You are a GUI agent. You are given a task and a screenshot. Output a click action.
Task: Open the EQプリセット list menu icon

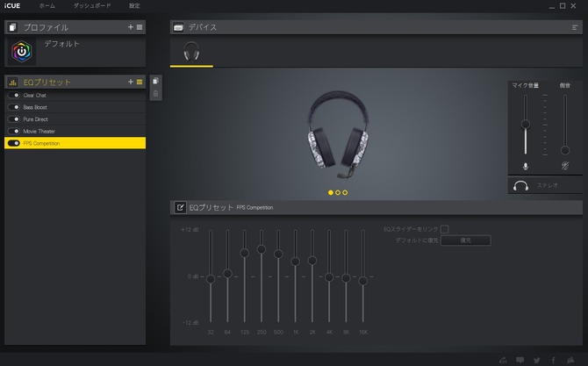(140, 82)
